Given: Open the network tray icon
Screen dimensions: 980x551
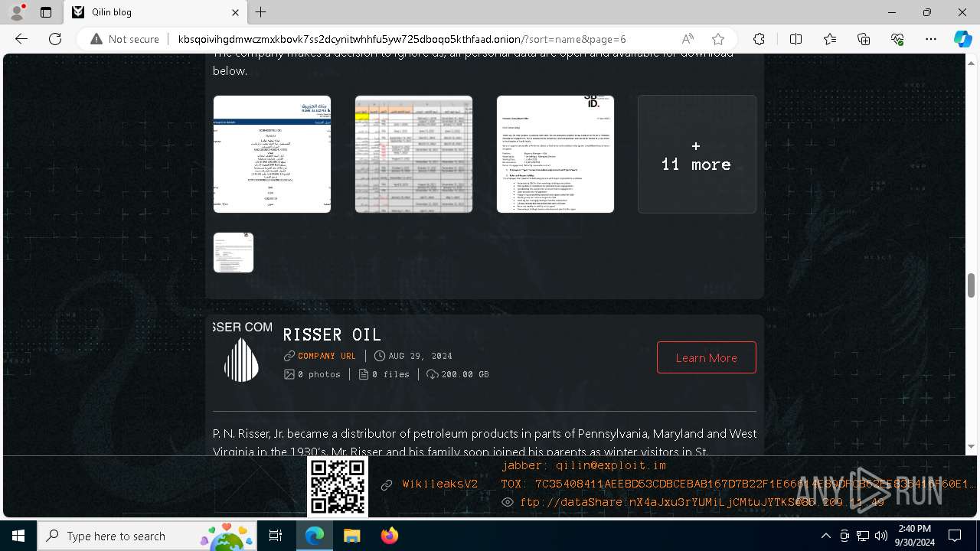Looking at the screenshot, I should pyautogui.click(x=863, y=536).
